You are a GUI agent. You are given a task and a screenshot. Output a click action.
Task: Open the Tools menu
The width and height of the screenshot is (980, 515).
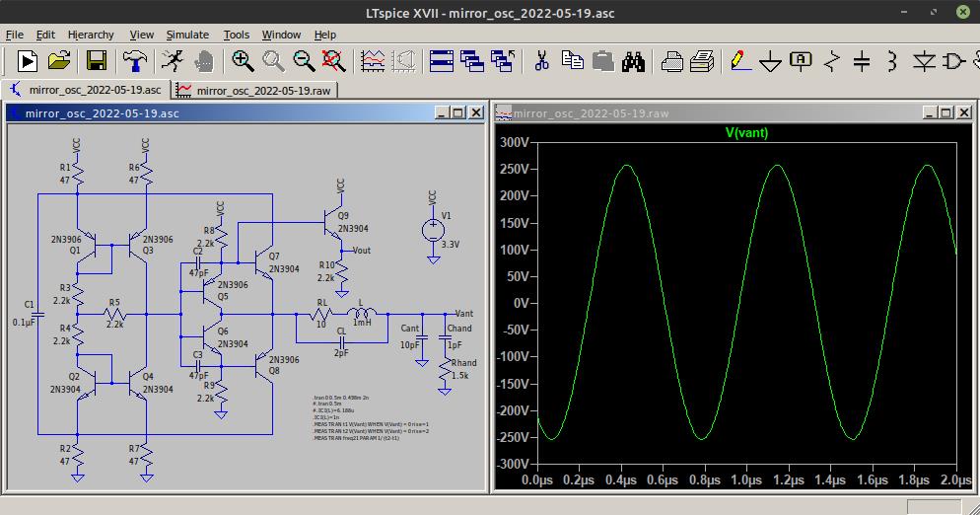[x=237, y=35]
